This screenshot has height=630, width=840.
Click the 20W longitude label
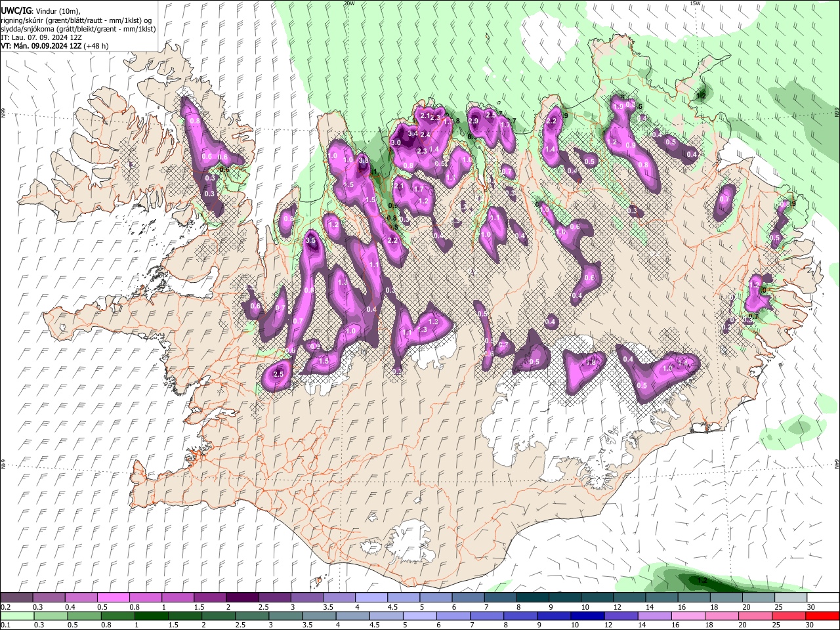[x=349, y=3]
